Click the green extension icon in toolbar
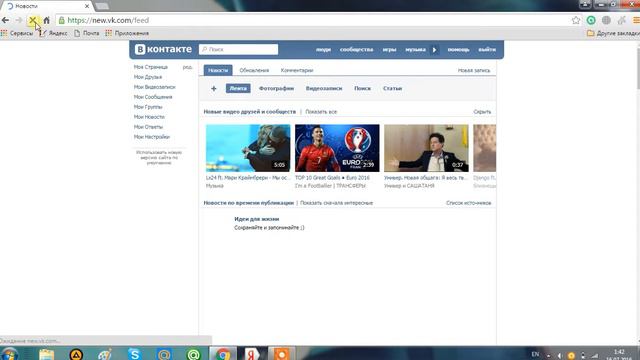 [x=591, y=20]
